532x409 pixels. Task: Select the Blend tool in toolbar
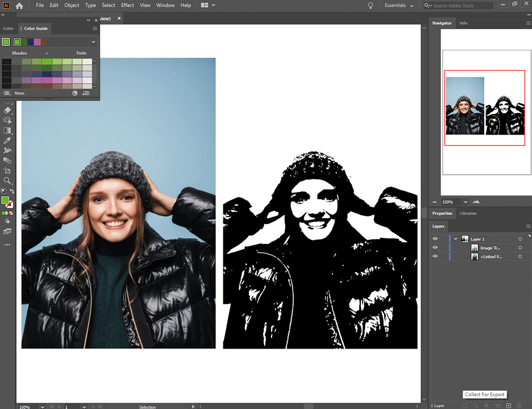click(x=7, y=161)
